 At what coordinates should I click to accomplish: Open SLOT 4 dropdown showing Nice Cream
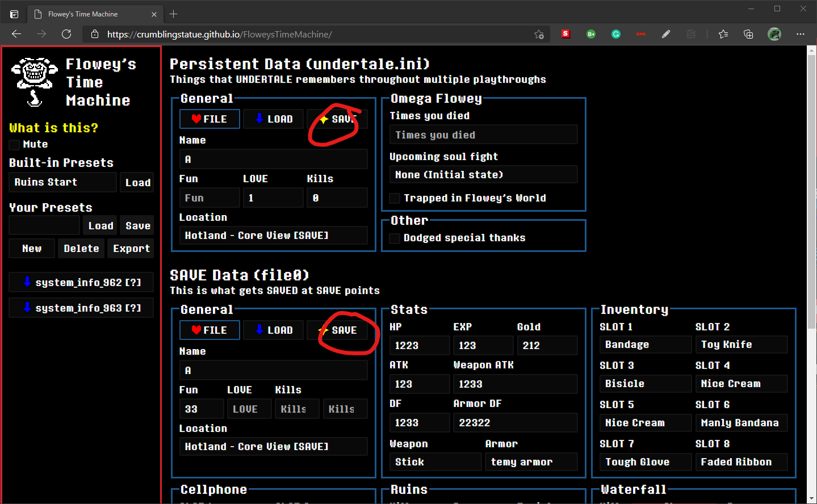pyautogui.click(x=741, y=384)
